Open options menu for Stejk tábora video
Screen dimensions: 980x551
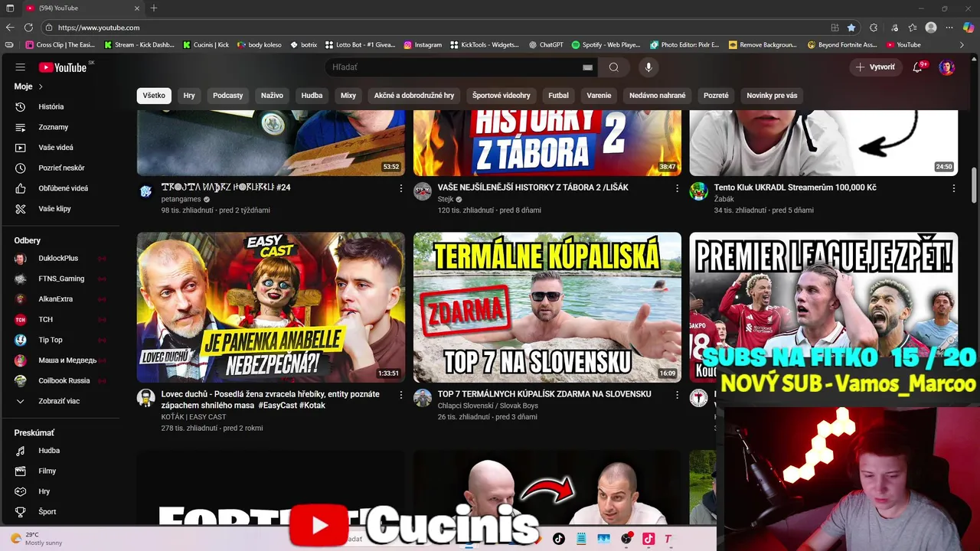coord(677,188)
